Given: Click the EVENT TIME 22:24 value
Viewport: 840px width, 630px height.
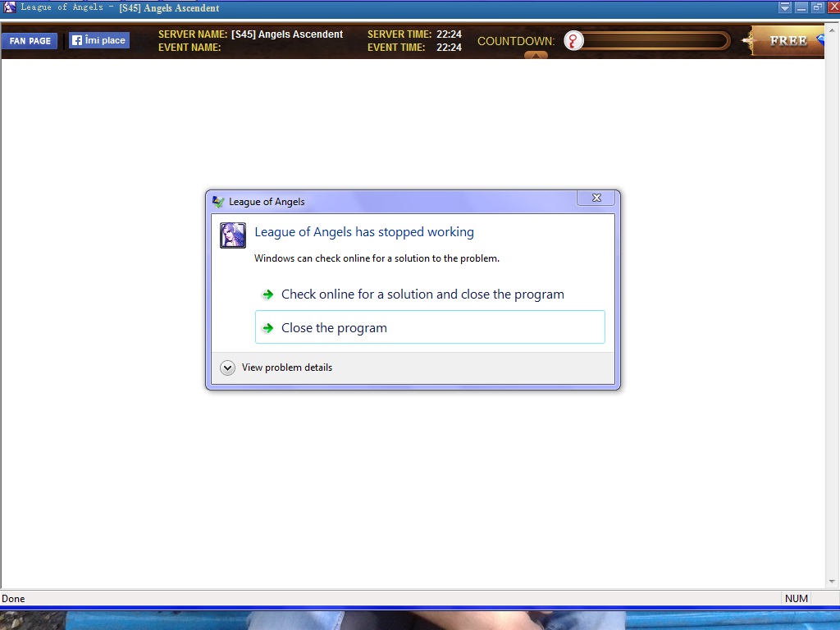Looking at the screenshot, I should [449, 47].
